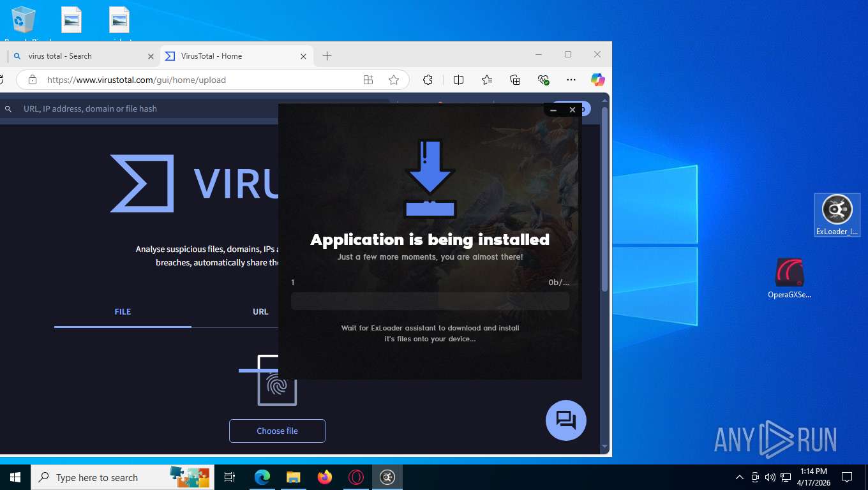
Task: Close the ExLoader installer window
Action: click(572, 110)
